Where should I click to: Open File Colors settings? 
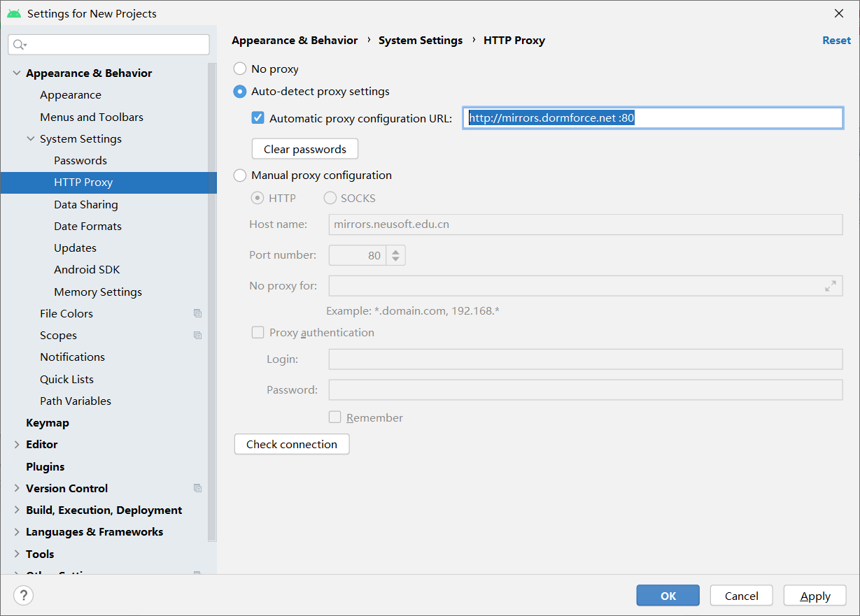point(66,314)
